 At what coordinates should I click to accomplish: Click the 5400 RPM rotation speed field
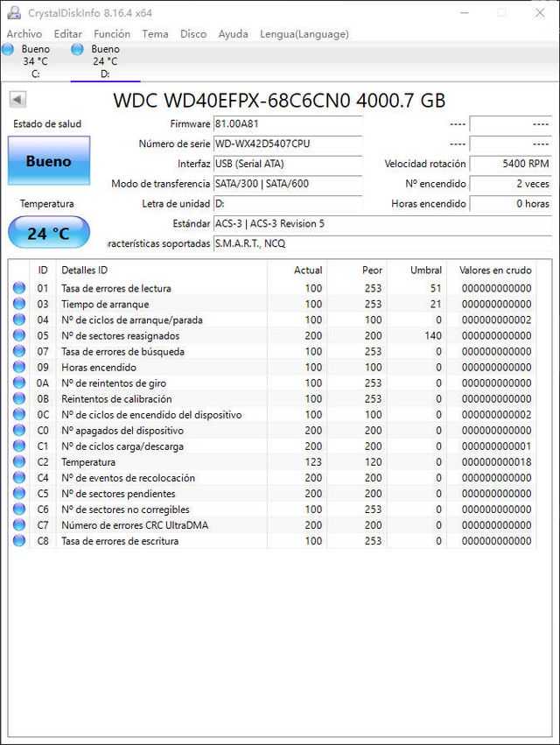pyautogui.click(x=511, y=164)
